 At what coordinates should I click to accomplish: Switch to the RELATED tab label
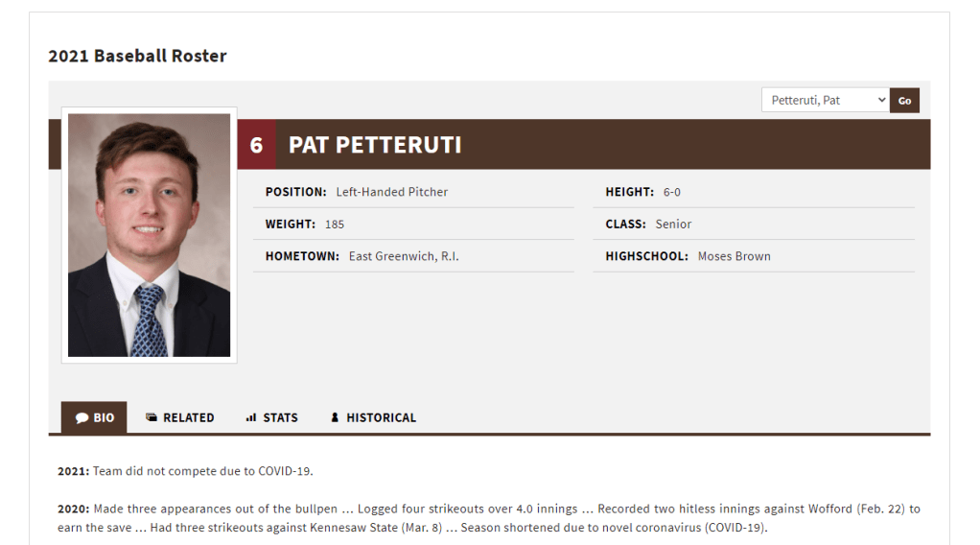(188, 418)
